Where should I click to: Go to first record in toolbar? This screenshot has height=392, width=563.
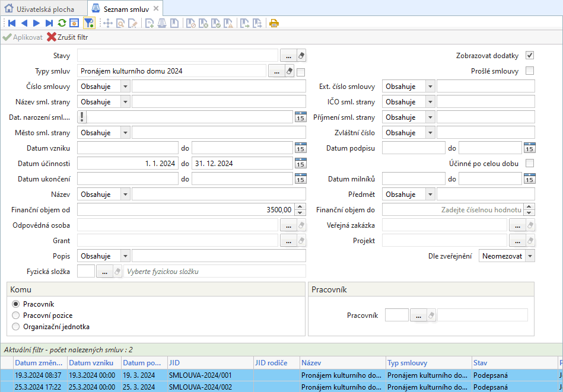[11, 23]
